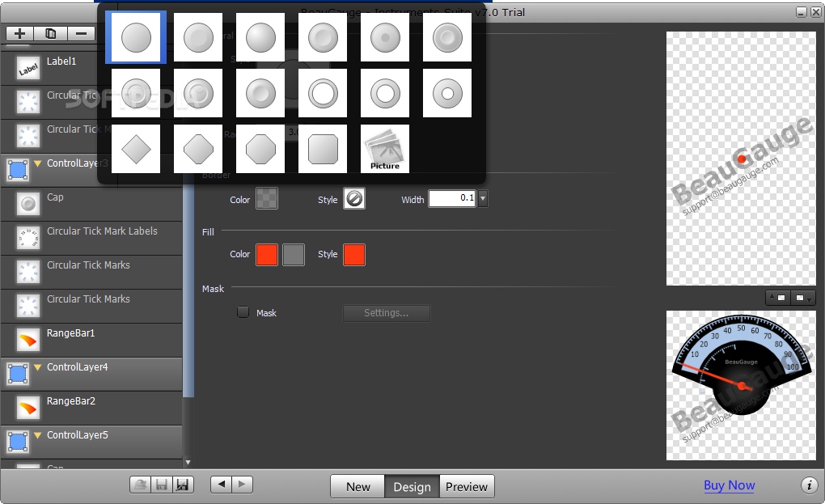The width and height of the screenshot is (825, 504).
Task: Select the Label1 layer
Action: (91, 69)
